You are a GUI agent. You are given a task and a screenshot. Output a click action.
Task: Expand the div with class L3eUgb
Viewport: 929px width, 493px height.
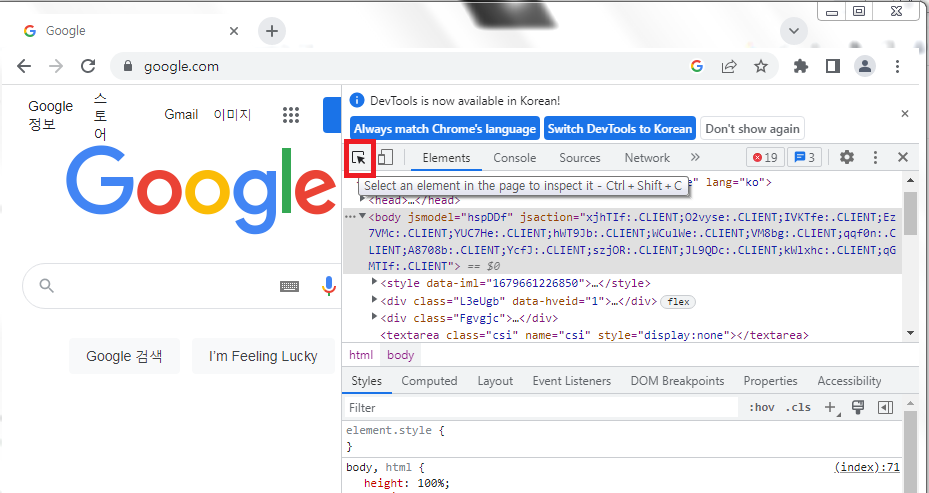[x=374, y=301]
